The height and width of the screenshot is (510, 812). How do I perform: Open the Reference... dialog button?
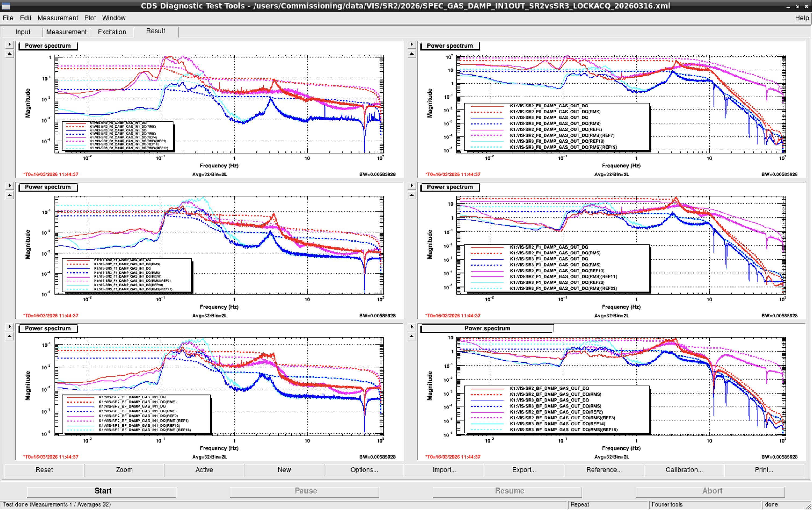click(x=604, y=470)
